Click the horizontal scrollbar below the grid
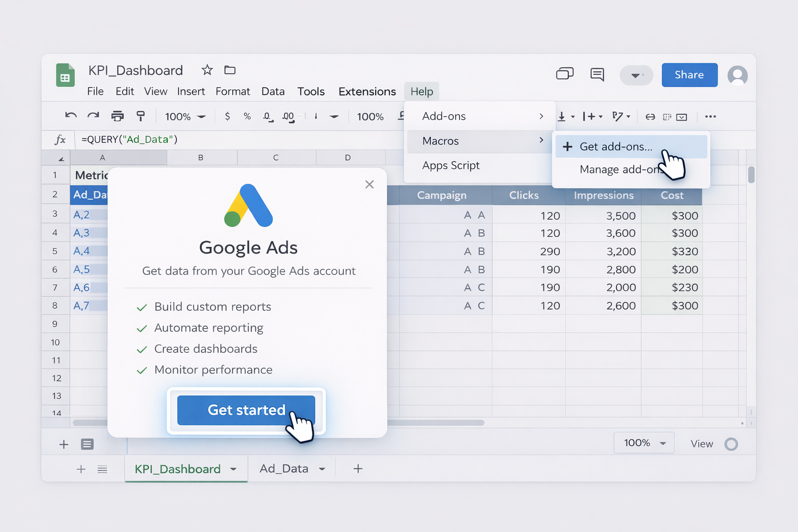This screenshot has height=532, width=798. 278,423
